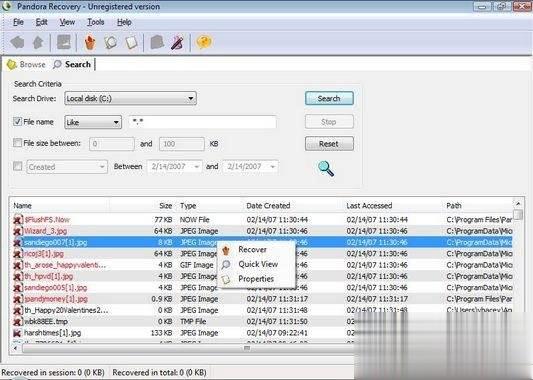Switch to the Search tab

[72, 64]
